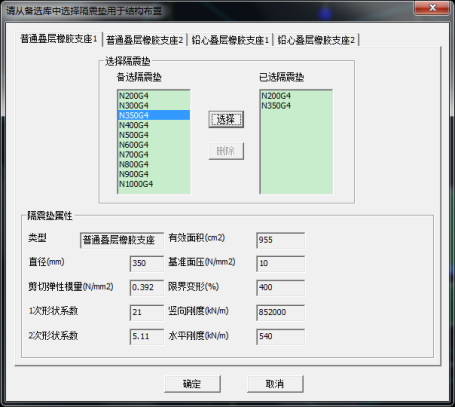
Task: Click the 普通叠层橡胶支座1 tab
Action: point(59,39)
